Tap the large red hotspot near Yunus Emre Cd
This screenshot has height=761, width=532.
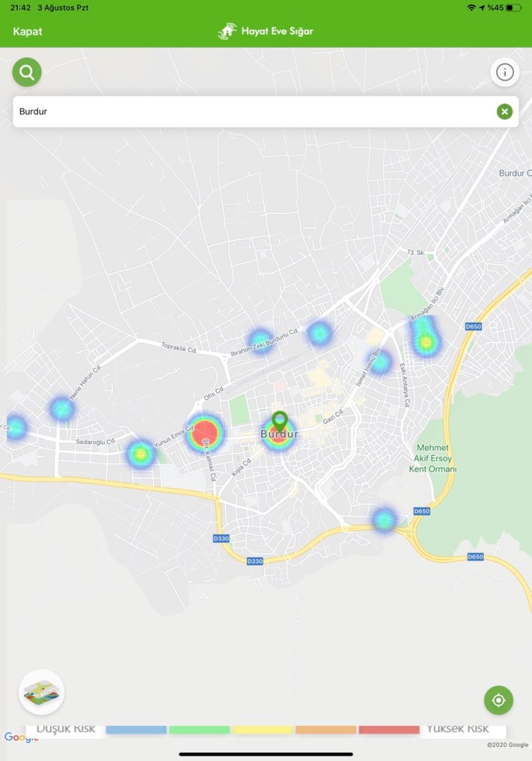[204, 434]
